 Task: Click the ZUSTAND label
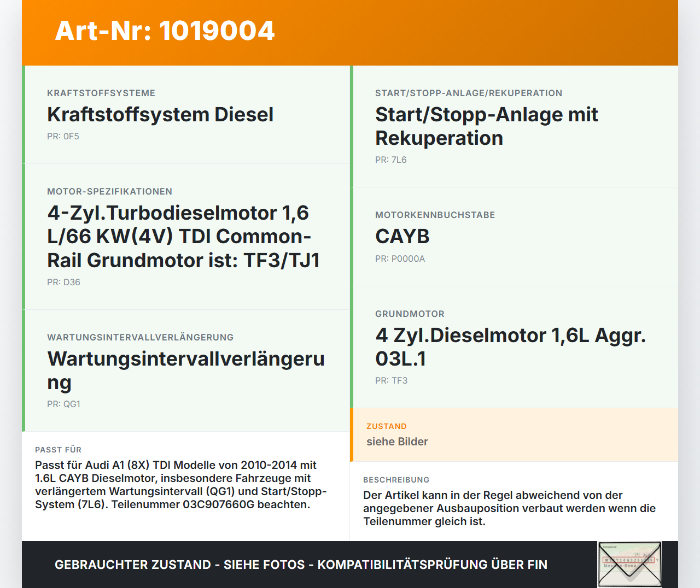coord(386,426)
